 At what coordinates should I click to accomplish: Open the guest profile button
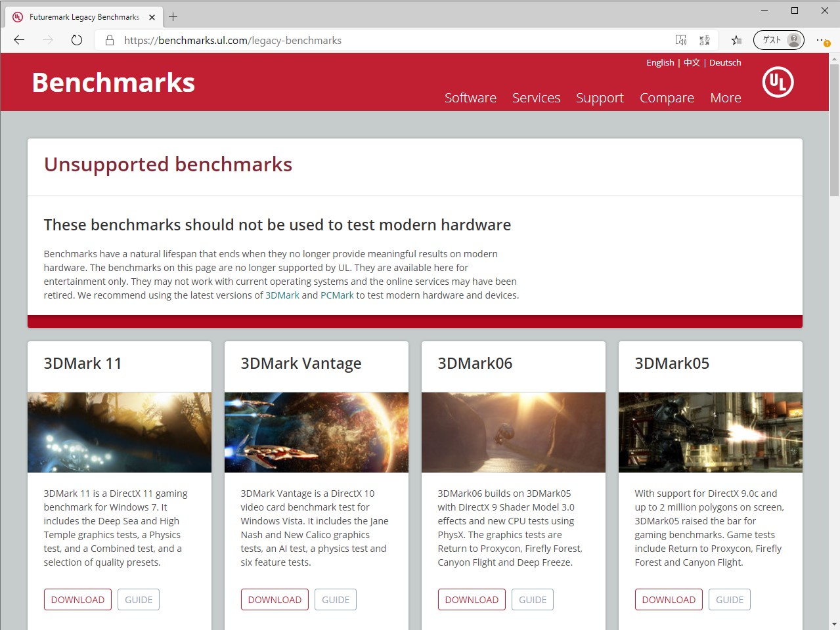pyautogui.click(x=779, y=40)
